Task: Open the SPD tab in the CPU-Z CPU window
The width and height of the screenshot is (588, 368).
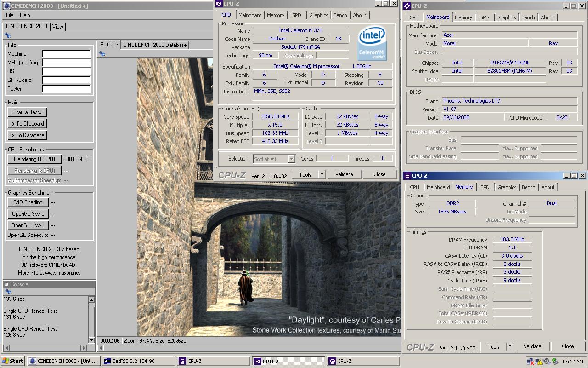Action: [297, 15]
